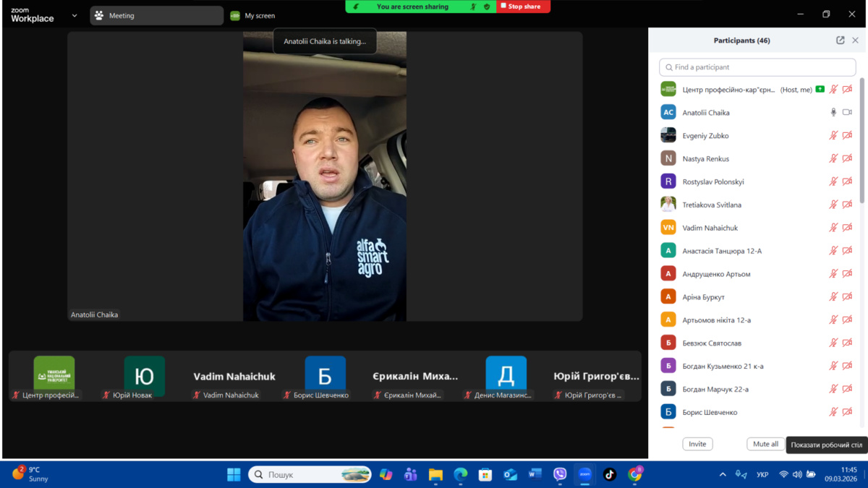Screen dimensions: 868x488
Task: Open the УКР keyboard language switcher
Action: coord(762,474)
